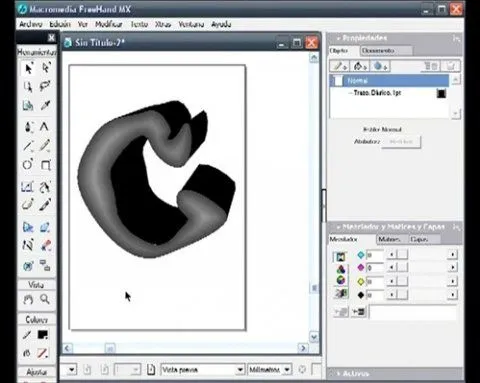Select the Rectangle tool
The height and width of the screenshot is (383, 480).
coord(45,165)
